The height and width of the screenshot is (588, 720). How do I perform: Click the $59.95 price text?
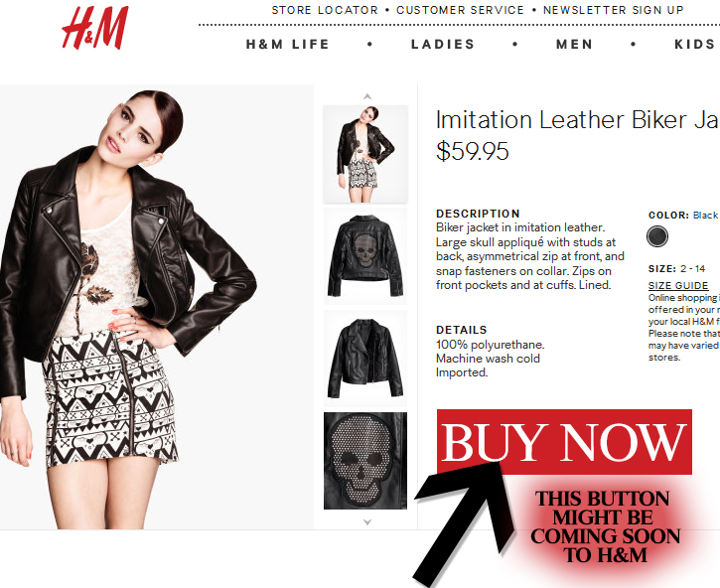pyautogui.click(x=473, y=151)
